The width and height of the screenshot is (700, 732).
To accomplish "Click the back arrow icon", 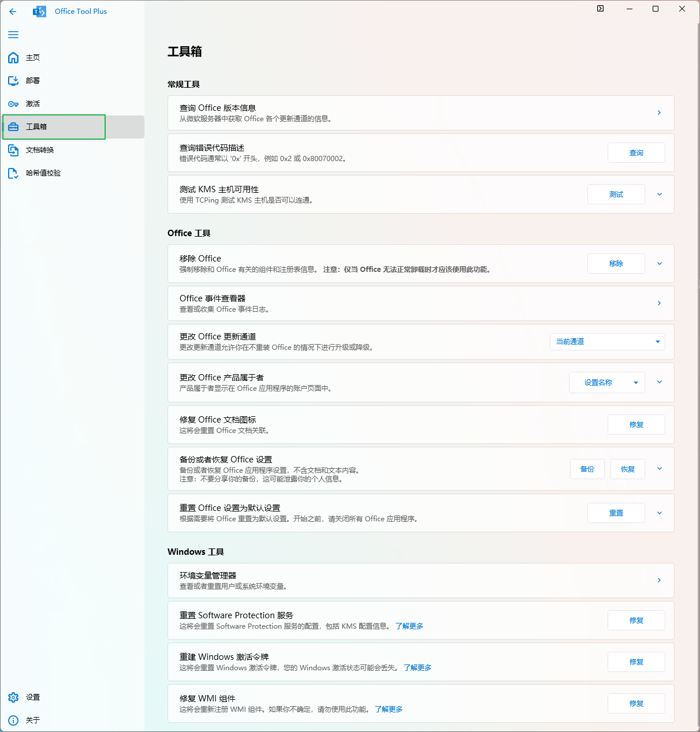I will coord(13,11).
